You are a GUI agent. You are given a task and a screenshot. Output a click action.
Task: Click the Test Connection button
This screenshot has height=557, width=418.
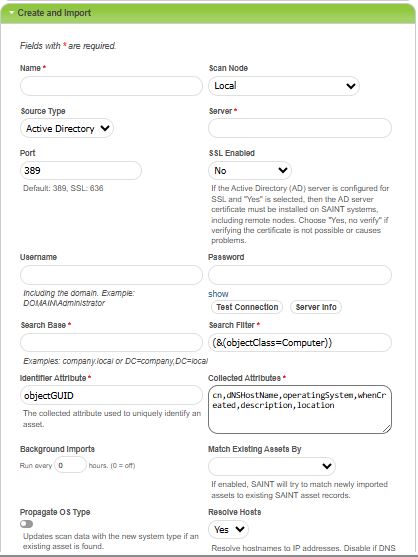(247, 307)
